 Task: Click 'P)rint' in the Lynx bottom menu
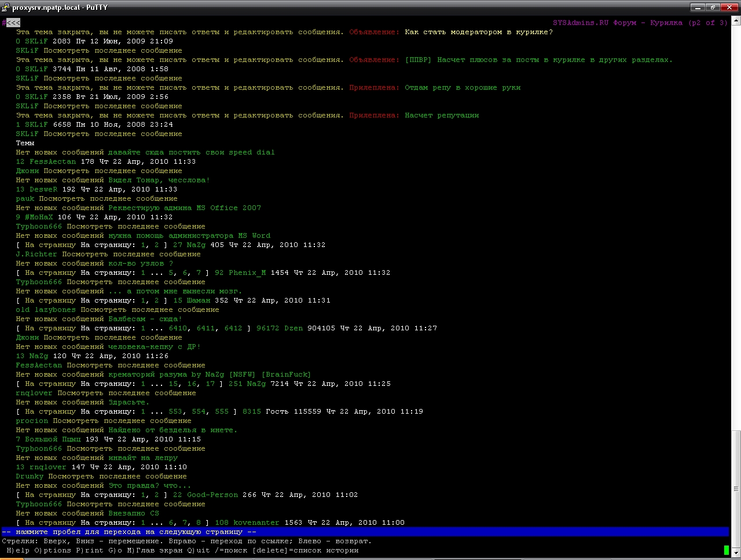90,550
